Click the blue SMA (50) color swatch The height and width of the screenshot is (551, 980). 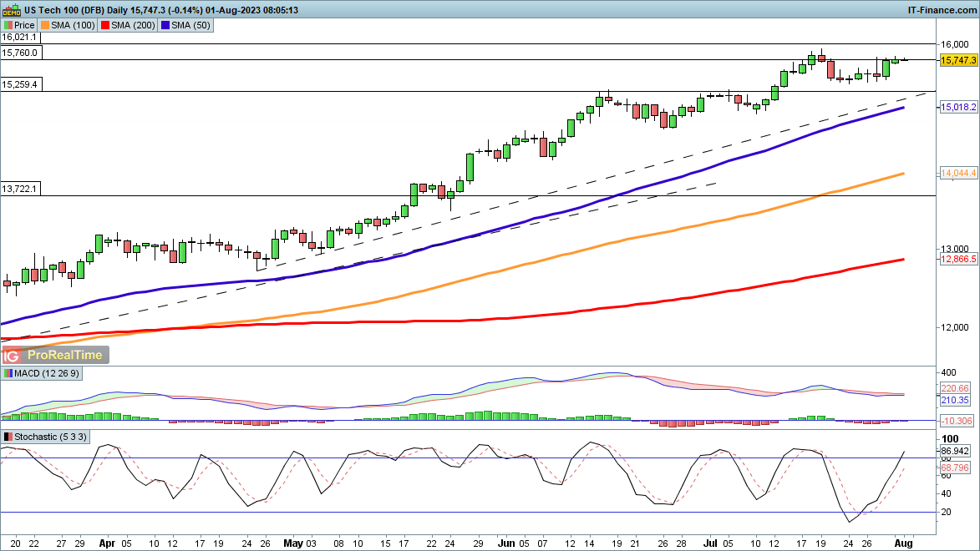165,25
